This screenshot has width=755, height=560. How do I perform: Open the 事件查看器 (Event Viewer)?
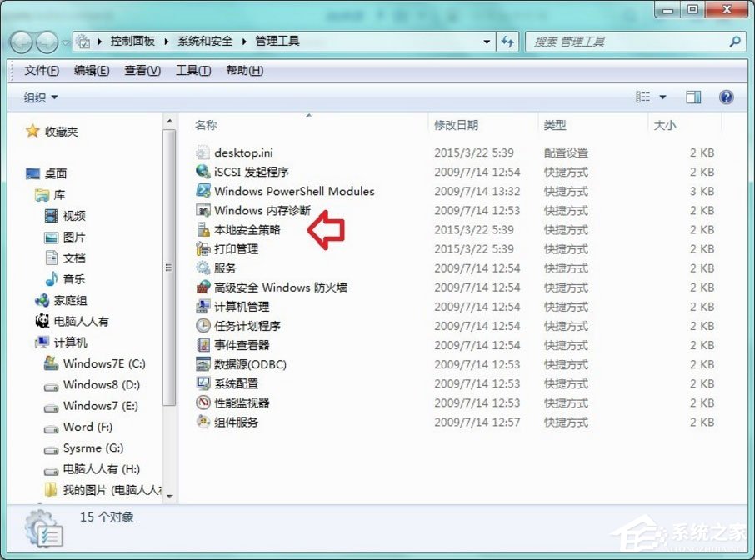click(242, 345)
